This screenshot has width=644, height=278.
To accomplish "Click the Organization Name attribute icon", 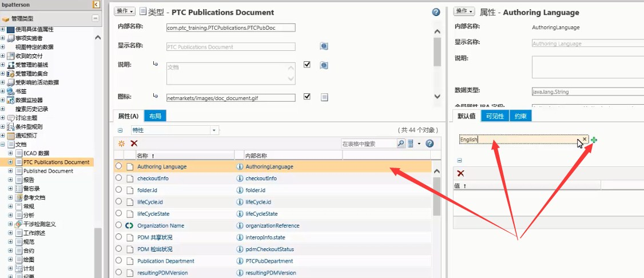I will [130, 225].
